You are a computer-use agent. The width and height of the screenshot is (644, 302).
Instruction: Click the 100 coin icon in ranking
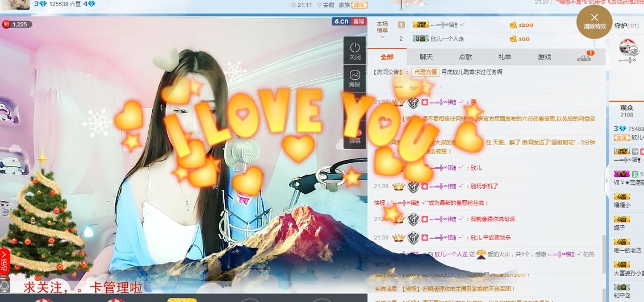513,39
